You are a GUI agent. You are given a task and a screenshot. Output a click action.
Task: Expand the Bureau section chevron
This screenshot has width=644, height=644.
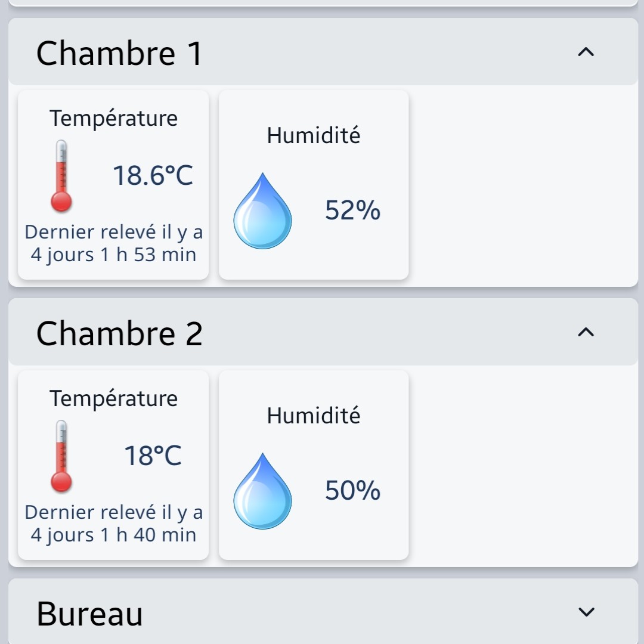click(586, 612)
